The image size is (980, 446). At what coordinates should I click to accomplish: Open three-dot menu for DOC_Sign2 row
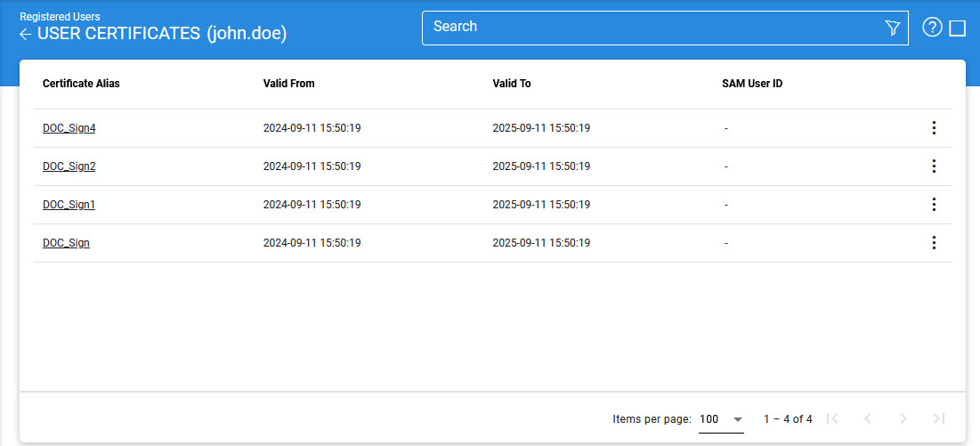[x=934, y=166]
